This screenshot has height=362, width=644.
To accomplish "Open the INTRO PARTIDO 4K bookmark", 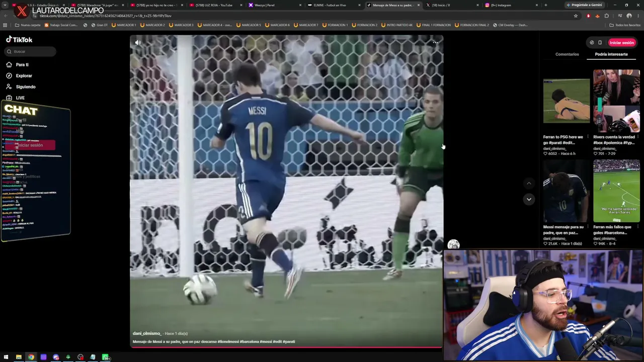I will [x=396, y=25].
